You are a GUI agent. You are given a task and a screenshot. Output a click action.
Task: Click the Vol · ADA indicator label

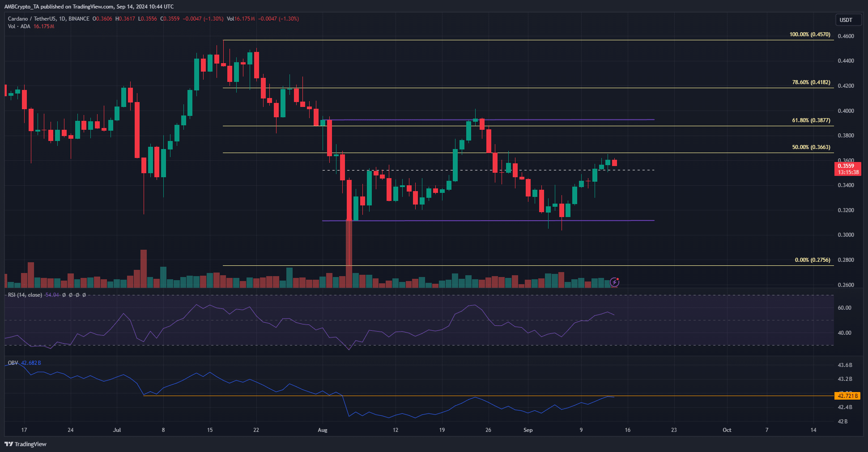pos(19,26)
